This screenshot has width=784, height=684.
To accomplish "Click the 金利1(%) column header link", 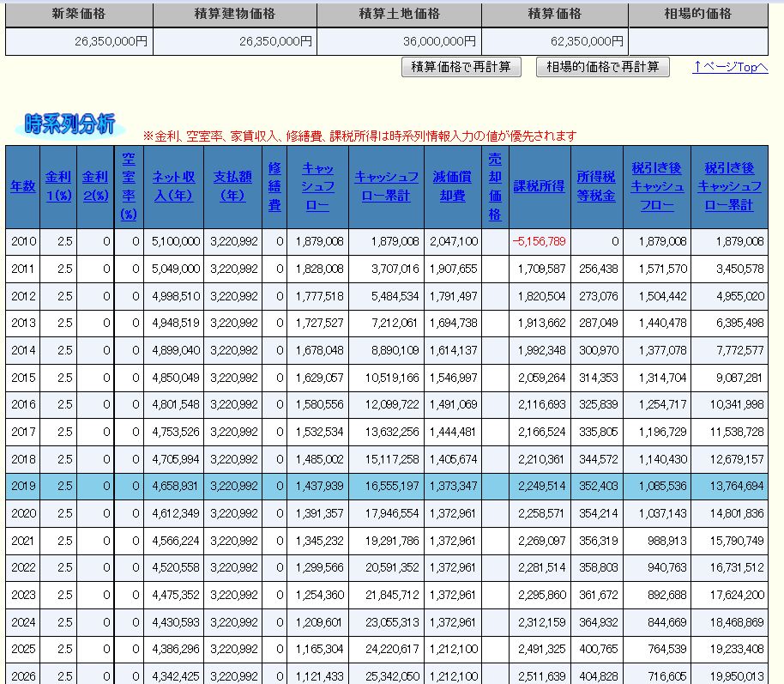I will (57, 185).
